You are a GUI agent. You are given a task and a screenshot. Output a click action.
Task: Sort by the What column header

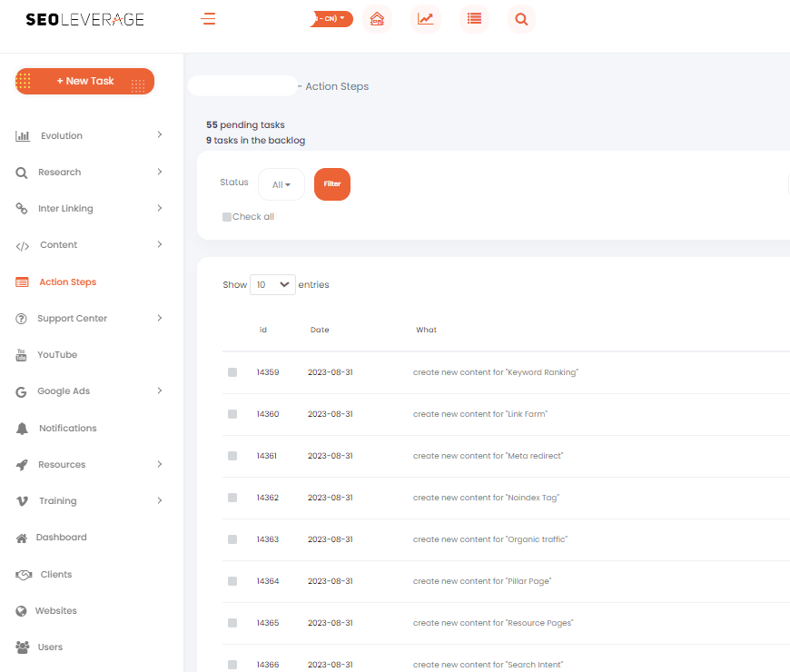point(426,330)
